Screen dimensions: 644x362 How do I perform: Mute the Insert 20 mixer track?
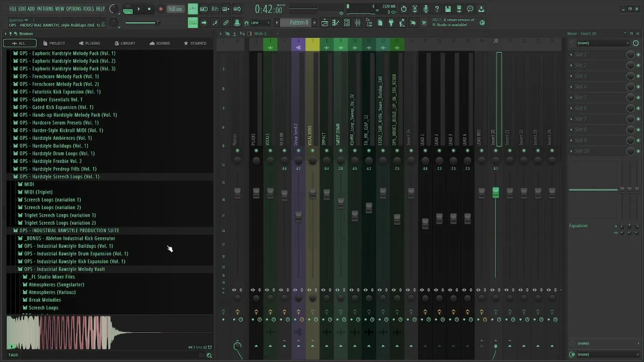[x=496, y=150]
